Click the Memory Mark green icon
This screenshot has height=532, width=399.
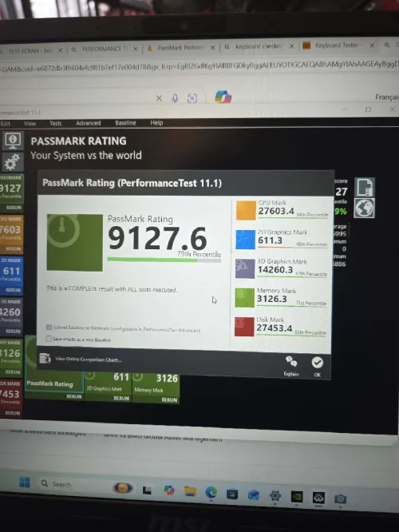pos(244,298)
